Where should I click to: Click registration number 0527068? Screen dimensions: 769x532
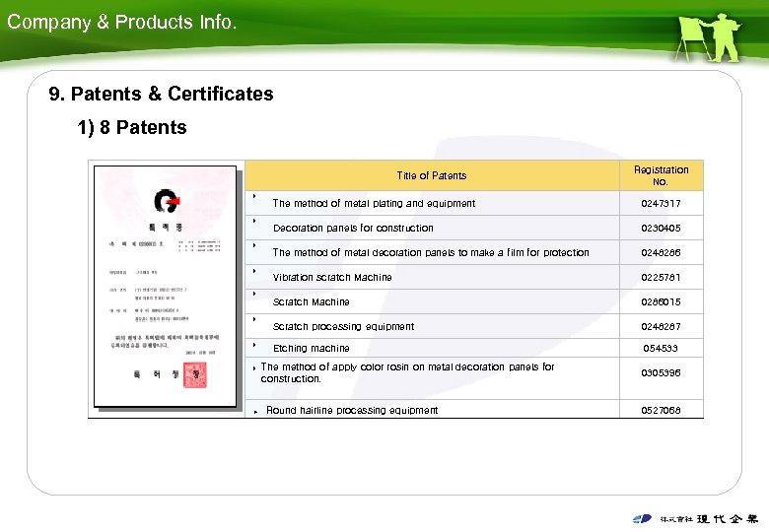(661, 410)
